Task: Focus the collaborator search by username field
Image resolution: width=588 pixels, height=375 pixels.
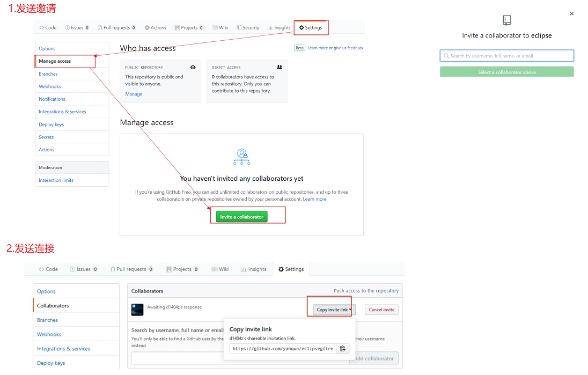Action: 507,56
